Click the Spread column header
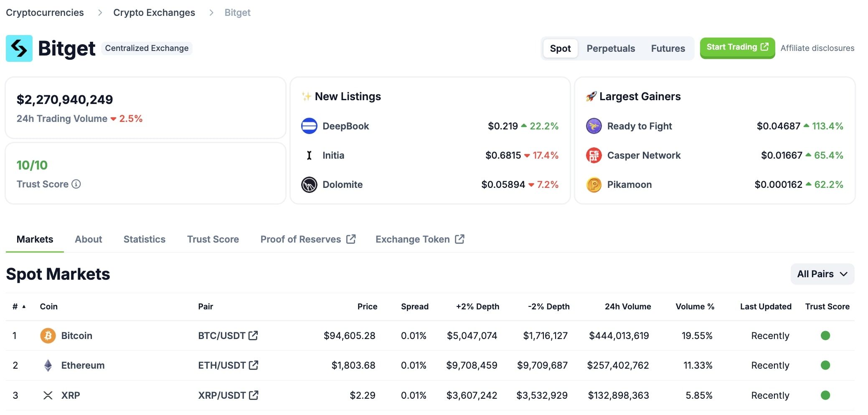This screenshot has height=415, width=868. [415, 306]
